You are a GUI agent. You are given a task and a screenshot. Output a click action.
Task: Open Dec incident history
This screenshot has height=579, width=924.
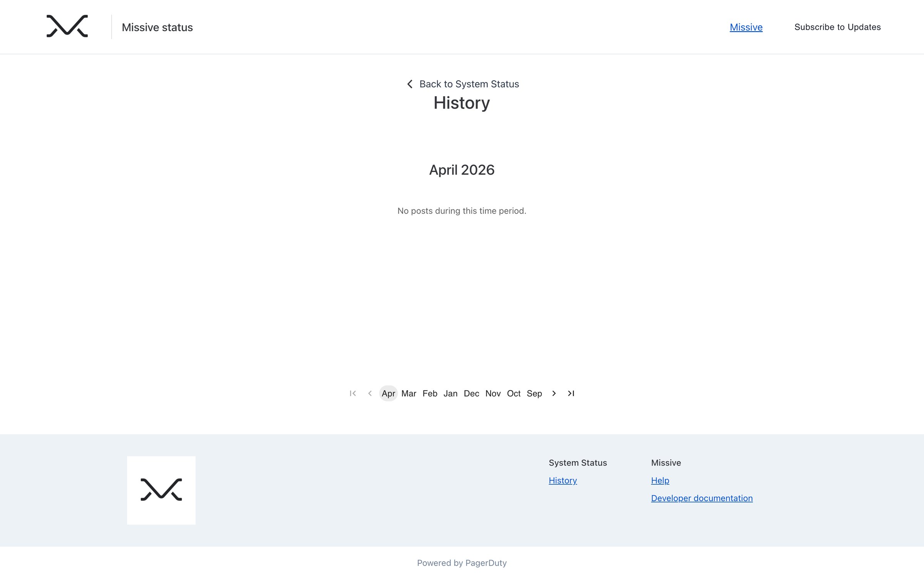[472, 393]
